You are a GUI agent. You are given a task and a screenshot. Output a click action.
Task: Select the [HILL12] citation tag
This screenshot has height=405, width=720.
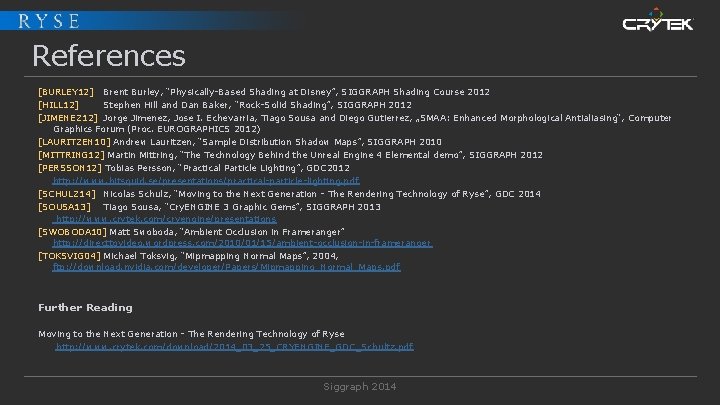[58, 105]
